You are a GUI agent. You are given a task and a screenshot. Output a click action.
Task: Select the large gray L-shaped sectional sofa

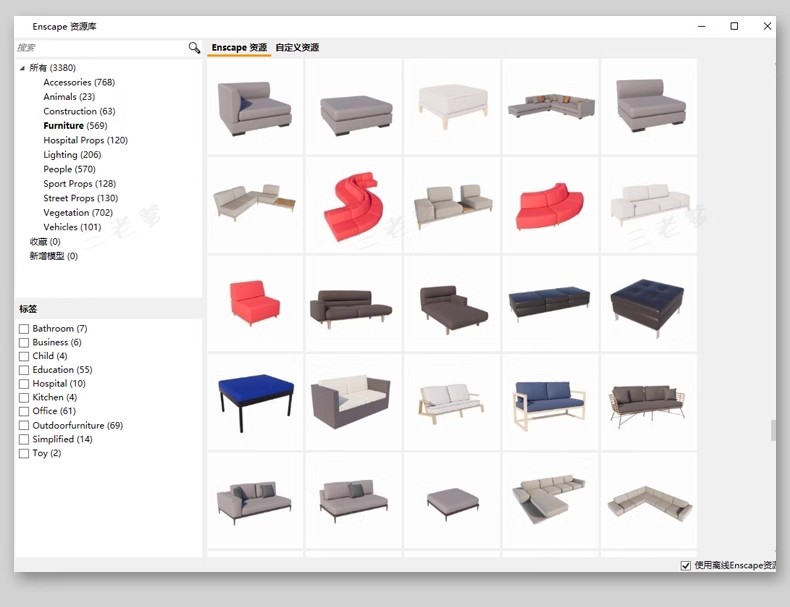[x=550, y=107]
